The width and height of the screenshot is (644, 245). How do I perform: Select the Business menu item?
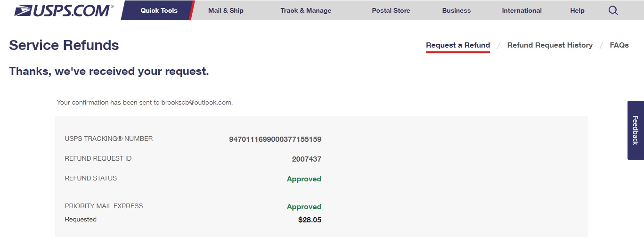coord(456,10)
